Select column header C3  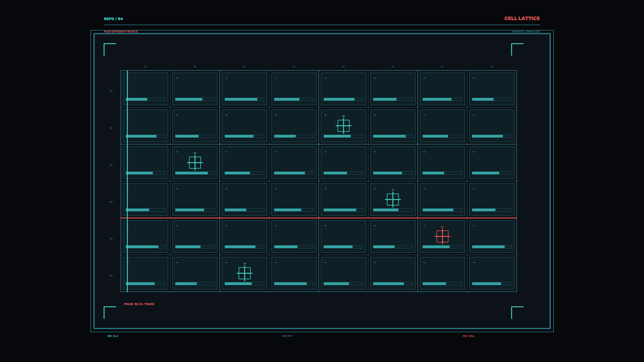[x=245, y=67]
